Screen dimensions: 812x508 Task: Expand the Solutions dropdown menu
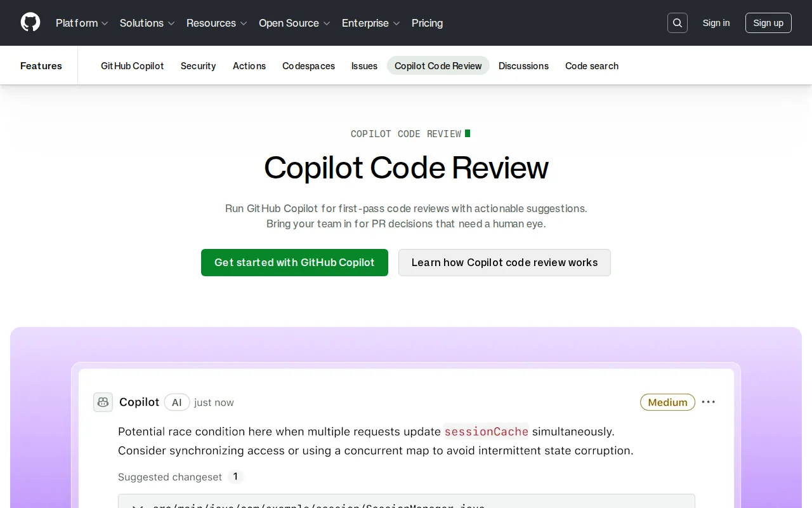tap(147, 23)
